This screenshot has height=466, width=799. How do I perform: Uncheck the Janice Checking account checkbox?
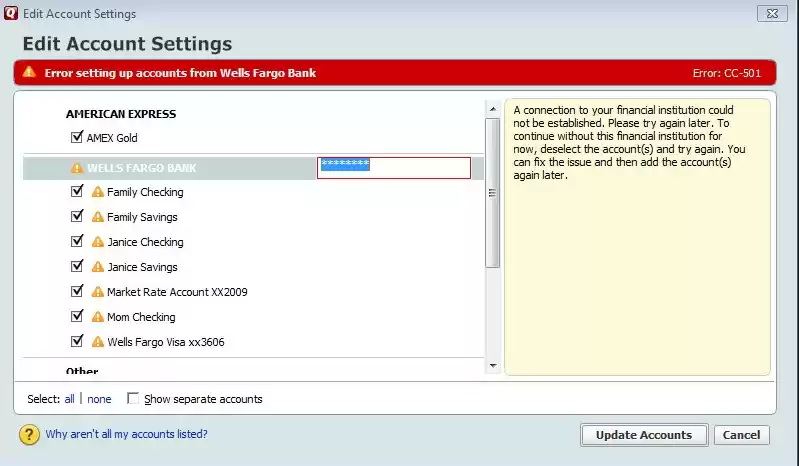click(77, 241)
